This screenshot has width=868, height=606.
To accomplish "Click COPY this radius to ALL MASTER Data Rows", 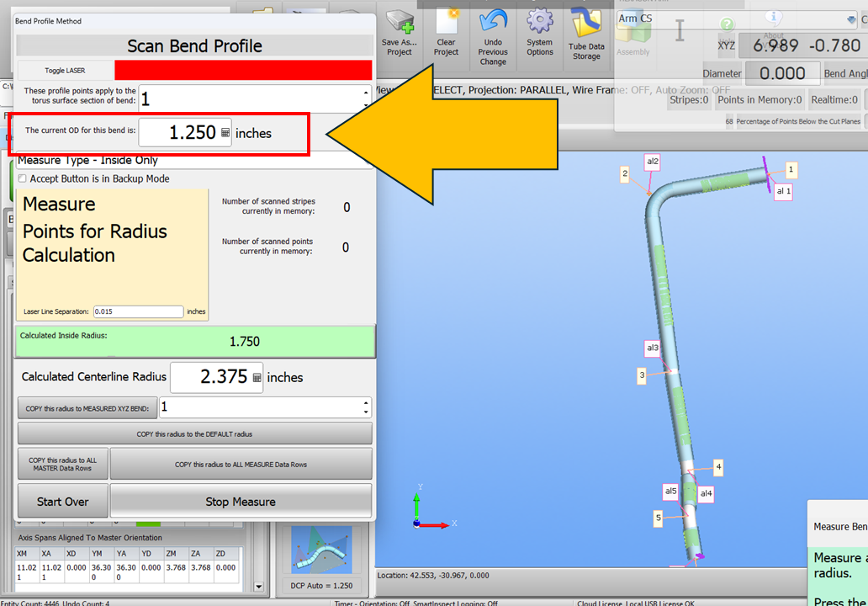I will tap(62, 465).
